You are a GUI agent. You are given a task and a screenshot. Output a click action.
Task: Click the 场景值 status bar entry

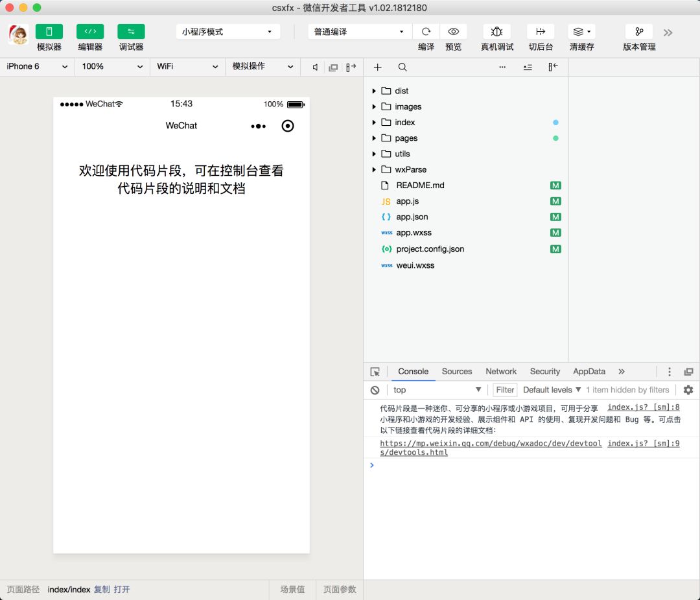pos(292,589)
